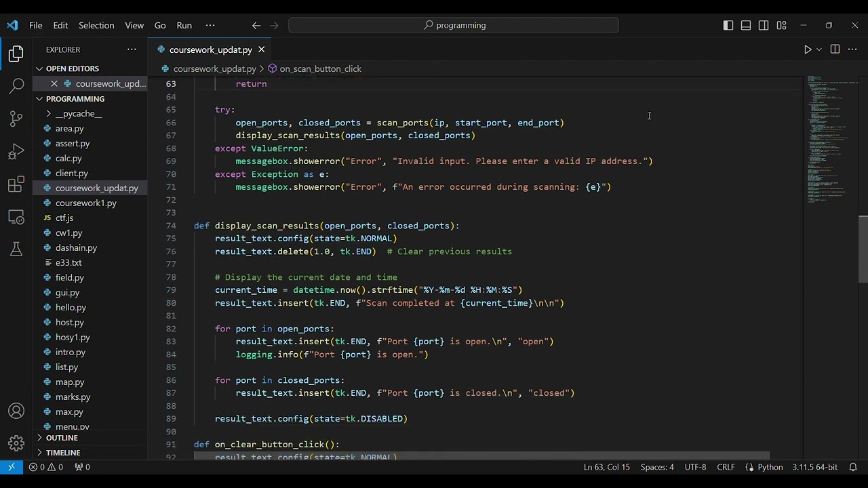Open the Run button dropdown arrow
The image size is (868, 488).
pos(819,49)
